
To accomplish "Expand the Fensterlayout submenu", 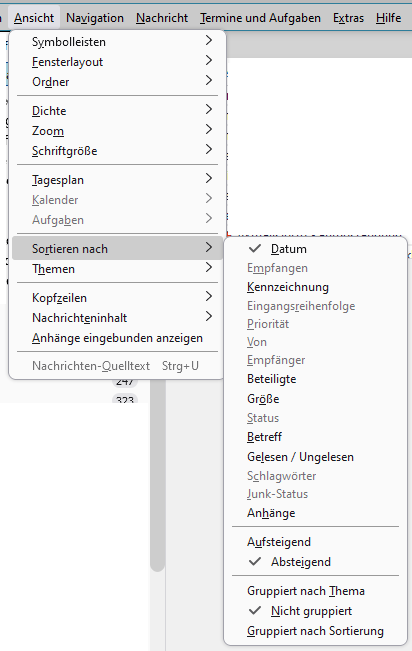I will pos(117,61).
